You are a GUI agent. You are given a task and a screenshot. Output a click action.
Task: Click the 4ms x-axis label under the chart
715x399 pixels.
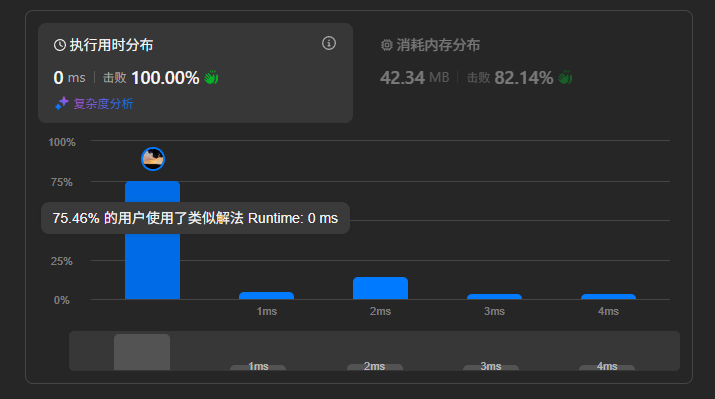(x=608, y=311)
